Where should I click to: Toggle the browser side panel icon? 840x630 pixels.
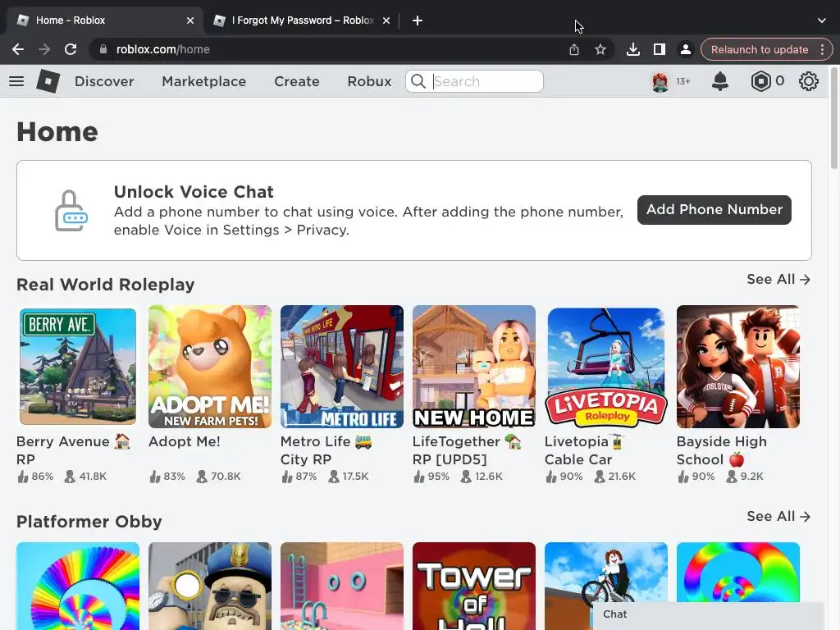[x=659, y=49]
